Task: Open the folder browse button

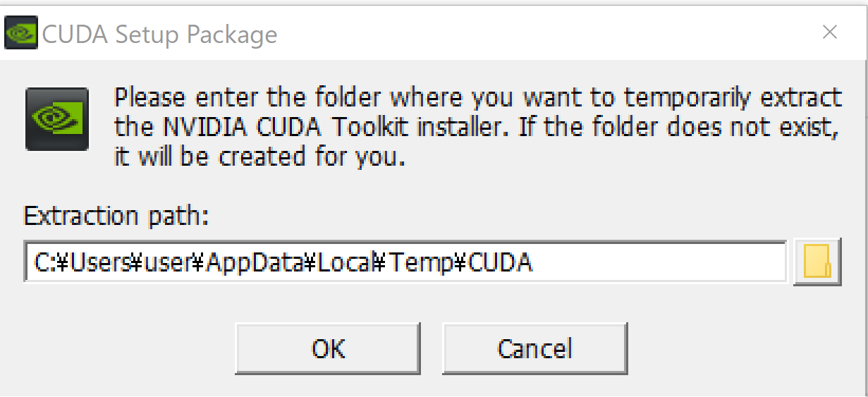Action: click(x=817, y=262)
